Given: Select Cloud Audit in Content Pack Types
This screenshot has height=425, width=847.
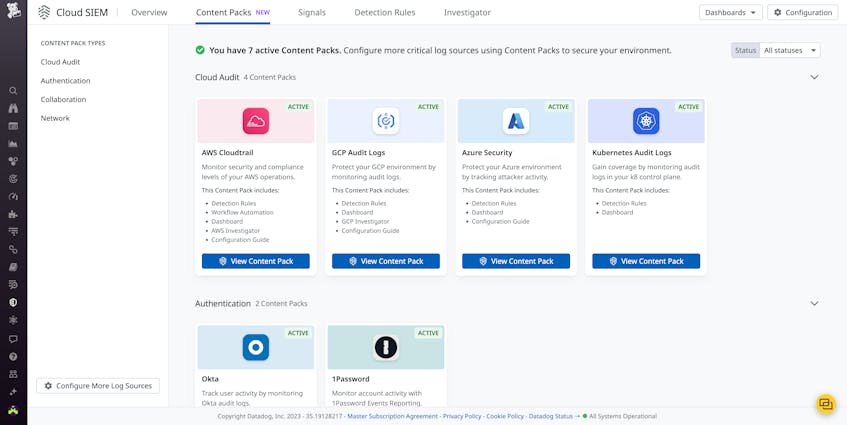Looking at the screenshot, I should click(60, 62).
